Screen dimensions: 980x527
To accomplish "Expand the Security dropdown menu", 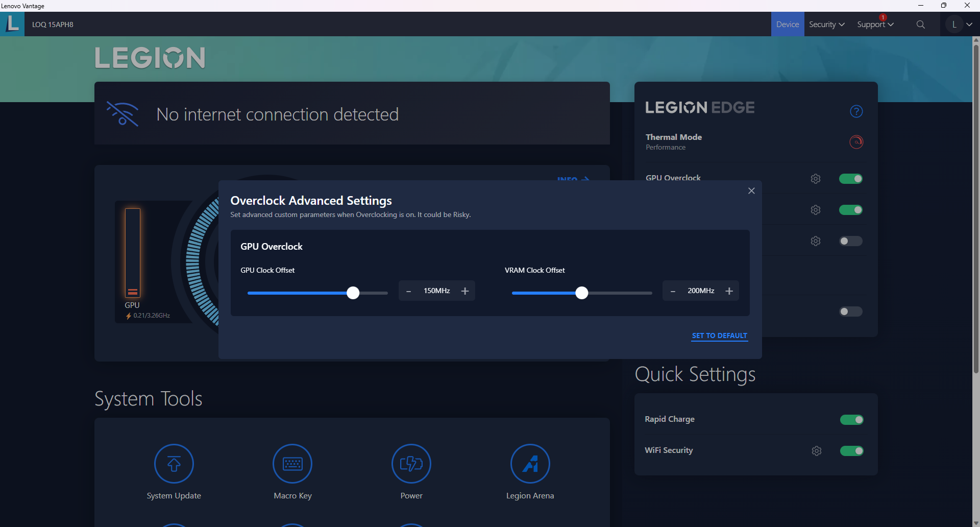I will click(x=827, y=25).
